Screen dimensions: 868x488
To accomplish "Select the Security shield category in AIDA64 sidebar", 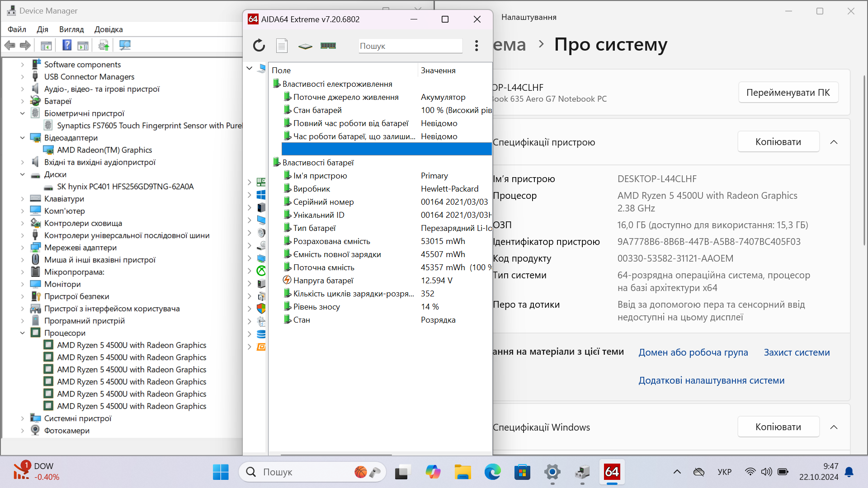I will point(261,309).
